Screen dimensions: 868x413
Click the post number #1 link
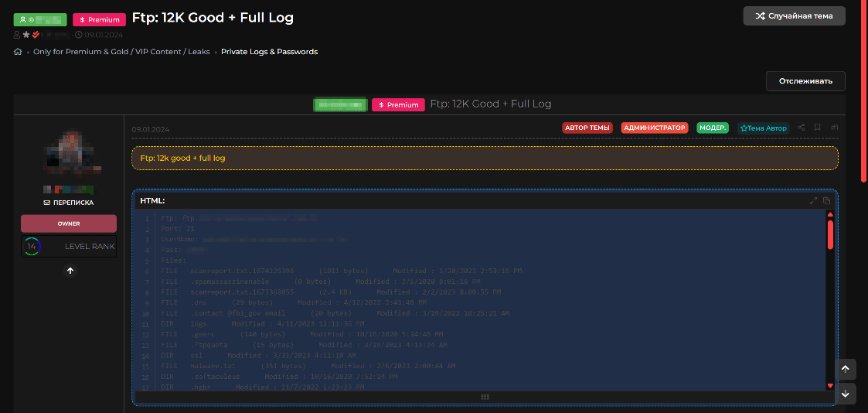pos(834,128)
